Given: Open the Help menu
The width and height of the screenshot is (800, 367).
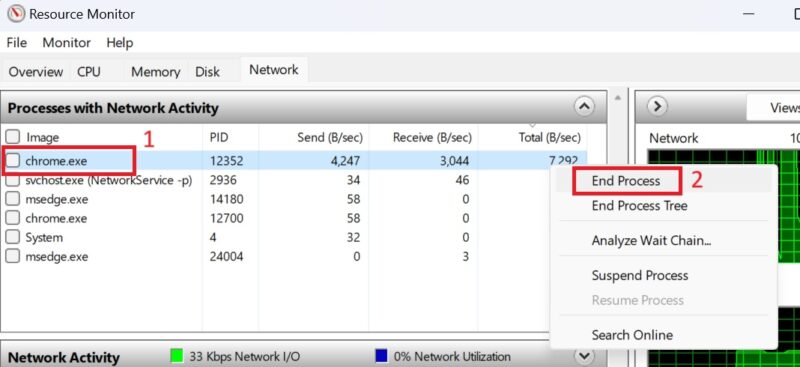Looking at the screenshot, I should (x=120, y=43).
